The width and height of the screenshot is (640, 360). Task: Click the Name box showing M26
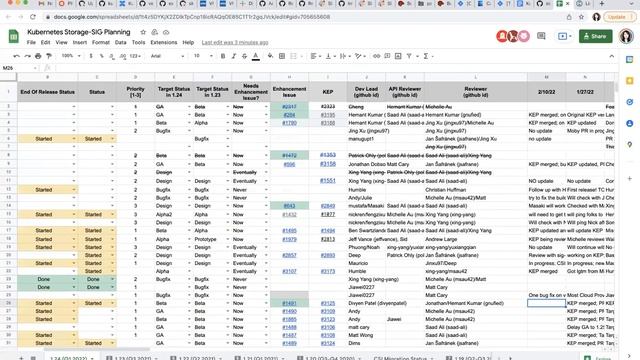[19, 68]
